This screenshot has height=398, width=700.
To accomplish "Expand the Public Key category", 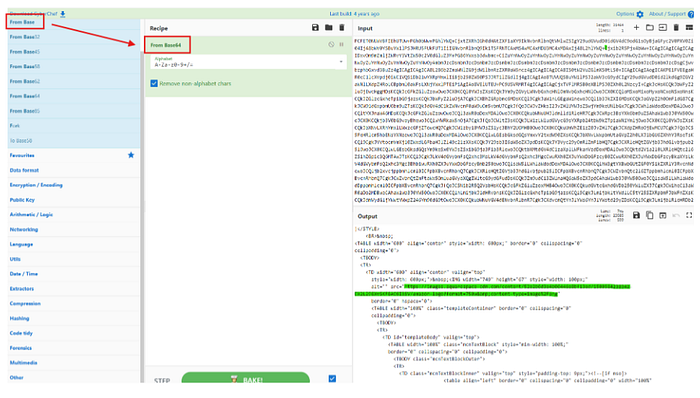I will [73, 200].
